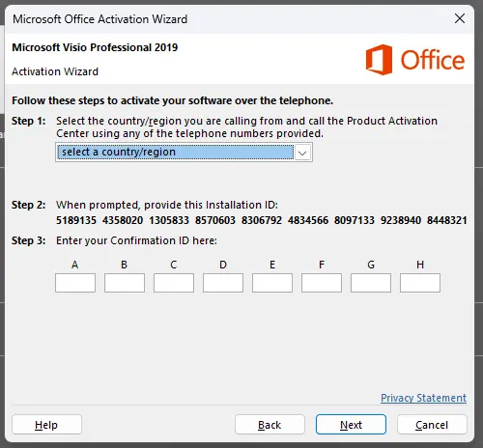Image resolution: width=483 pixels, height=448 pixels.
Task: Close the Activation Wizard window
Action: pyautogui.click(x=460, y=18)
